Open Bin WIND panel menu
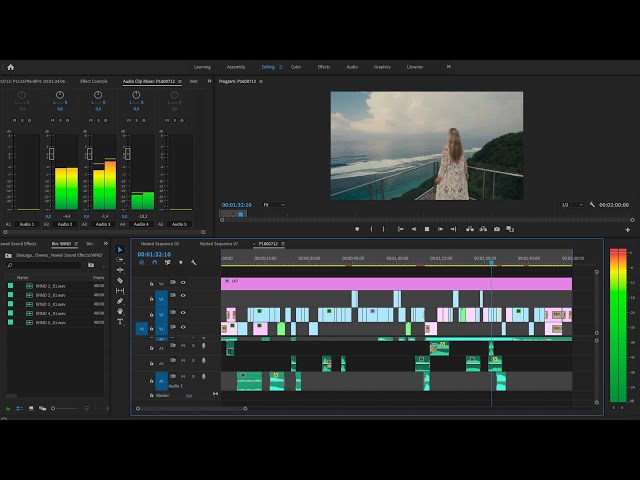640x480 pixels. tap(76, 244)
